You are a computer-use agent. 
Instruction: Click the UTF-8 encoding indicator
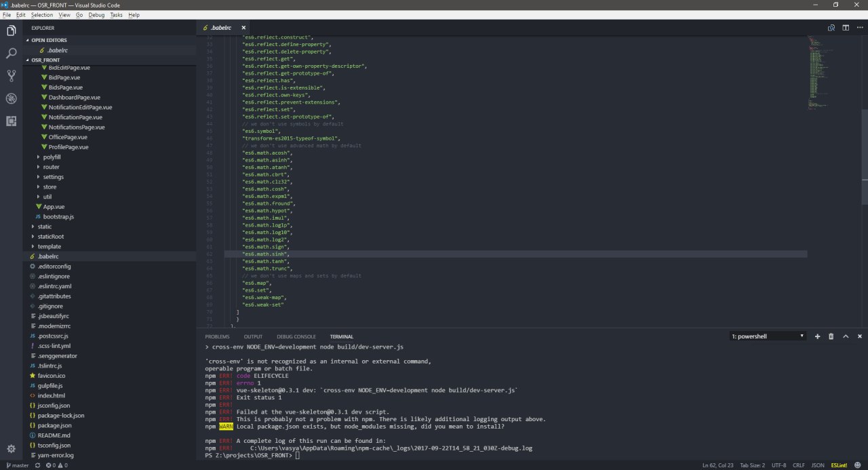778,465
